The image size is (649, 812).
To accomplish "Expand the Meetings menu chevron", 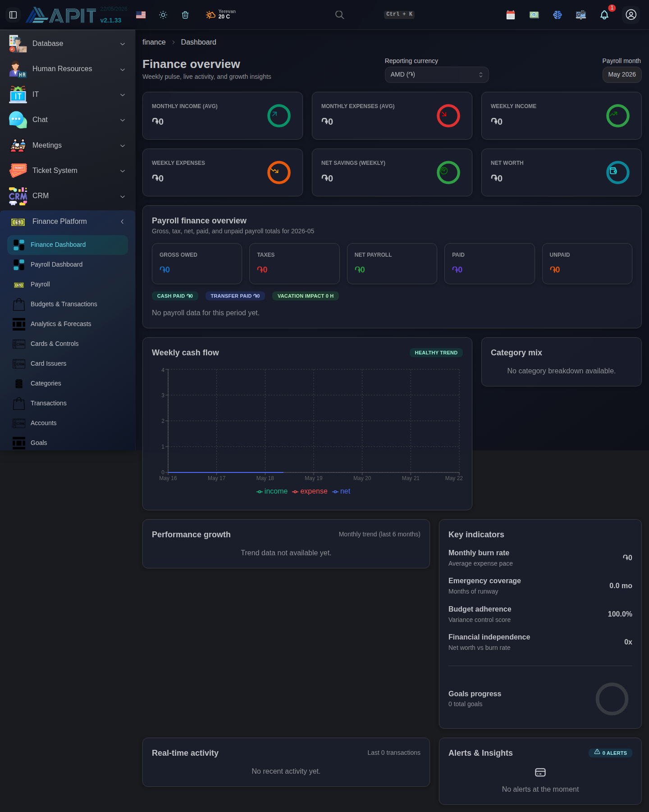I will 123,146.
